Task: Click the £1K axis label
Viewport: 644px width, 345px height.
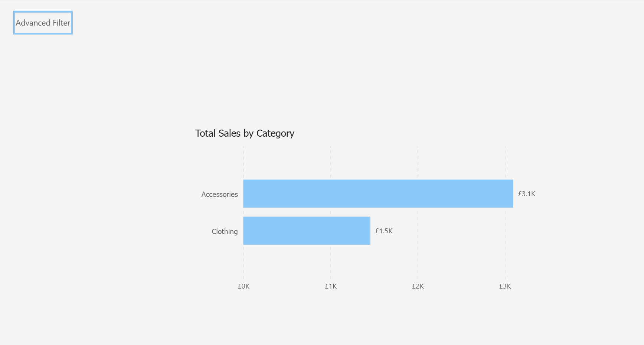Action: click(x=331, y=286)
